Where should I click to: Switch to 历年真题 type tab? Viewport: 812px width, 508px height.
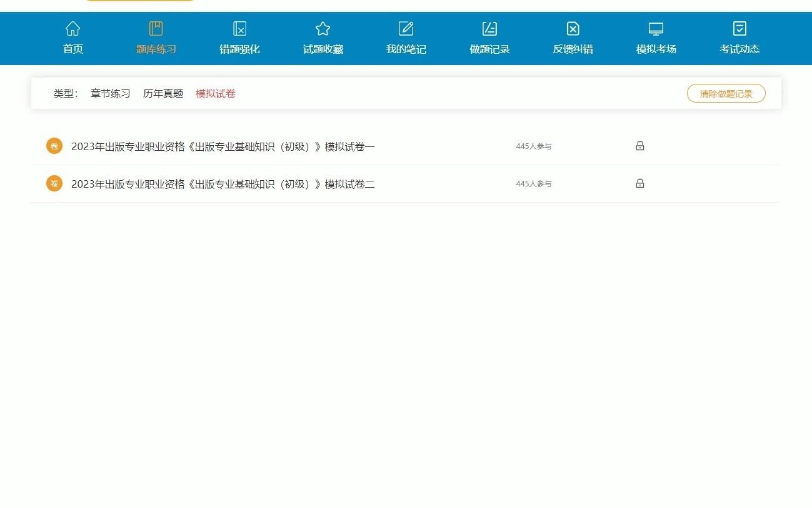point(163,94)
